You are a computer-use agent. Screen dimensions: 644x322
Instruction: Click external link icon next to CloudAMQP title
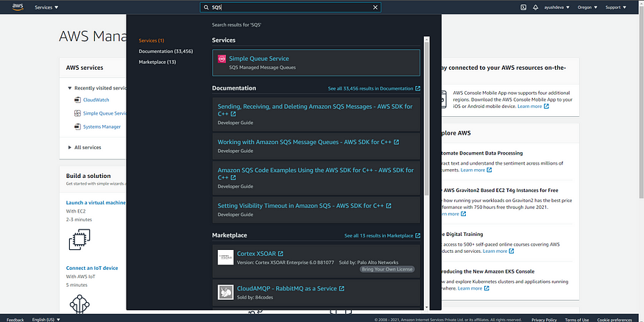click(342, 289)
